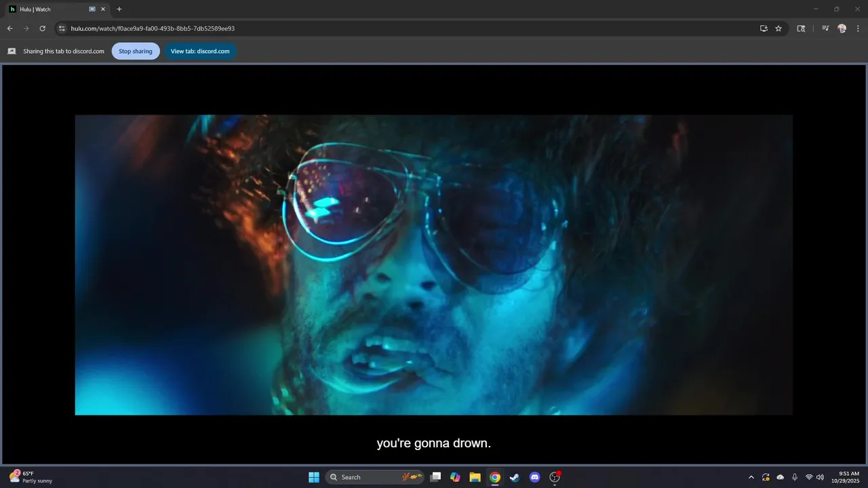Screen dimensions: 868x488
Task: View site information icon in address bar
Action: (x=62, y=28)
